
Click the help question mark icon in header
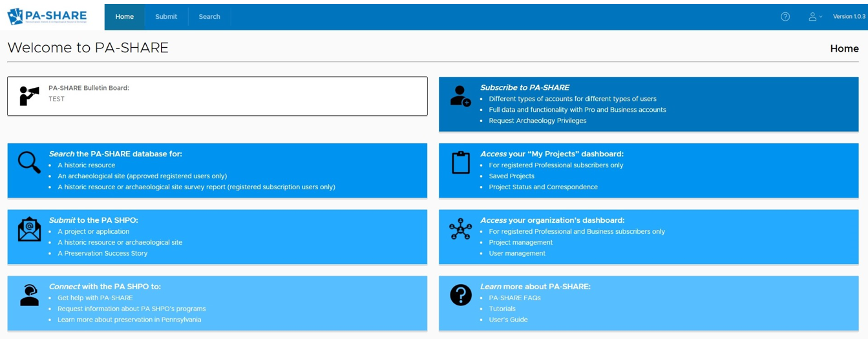point(785,17)
